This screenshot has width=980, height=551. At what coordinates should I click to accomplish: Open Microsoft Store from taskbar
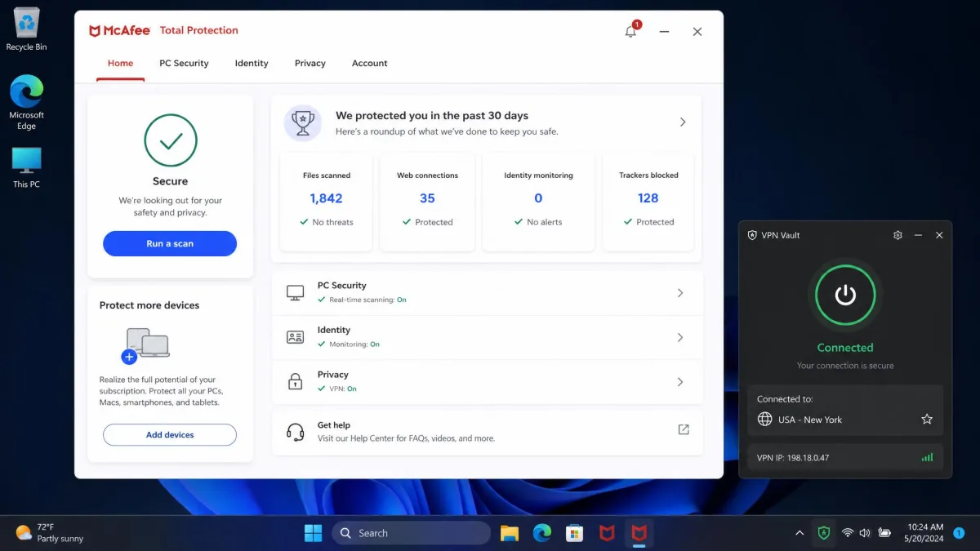pyautogui.click(x=575, y=533)
